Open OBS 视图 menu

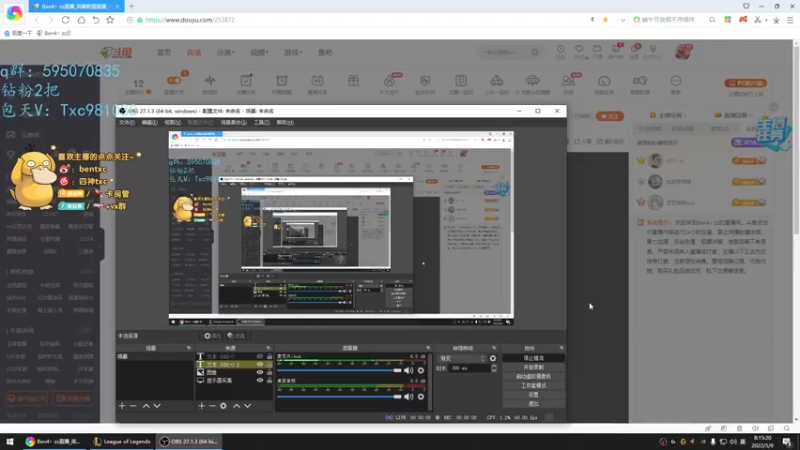coord(172,122)
